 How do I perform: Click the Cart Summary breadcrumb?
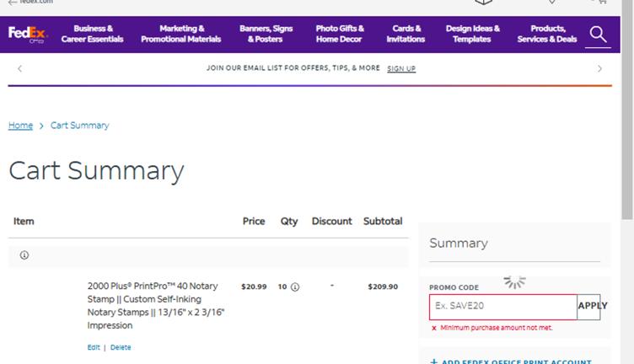pos(79,126)
